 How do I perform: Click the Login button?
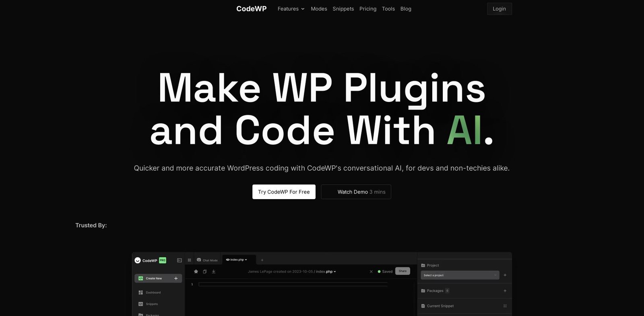click(x=499, y=9)
